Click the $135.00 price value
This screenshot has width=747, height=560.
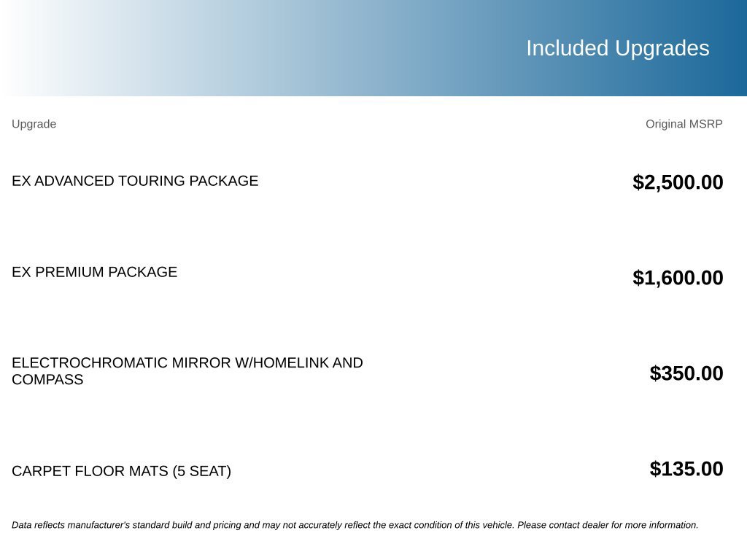tap(686, 469)
